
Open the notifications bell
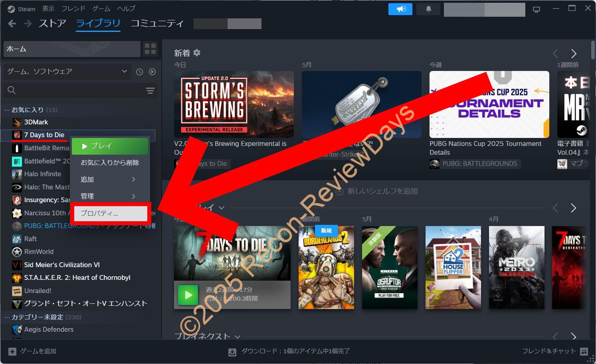(428, 9)
